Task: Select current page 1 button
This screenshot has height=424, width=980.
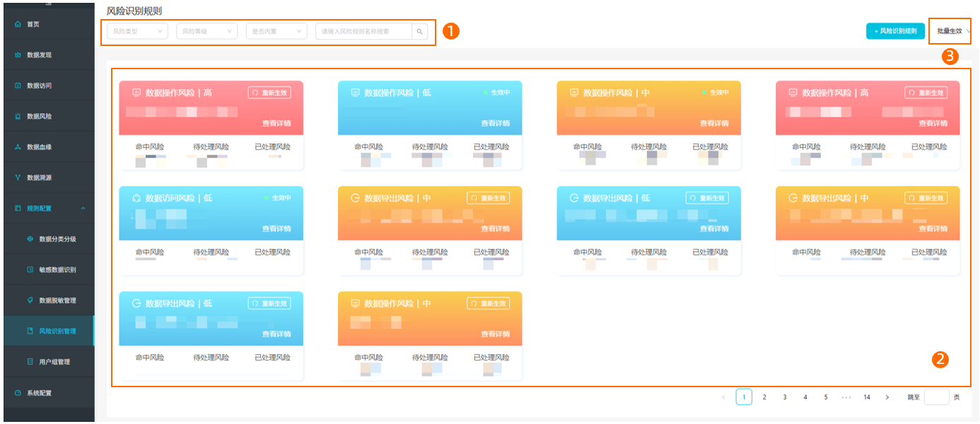Action: (x=744, y=397)
